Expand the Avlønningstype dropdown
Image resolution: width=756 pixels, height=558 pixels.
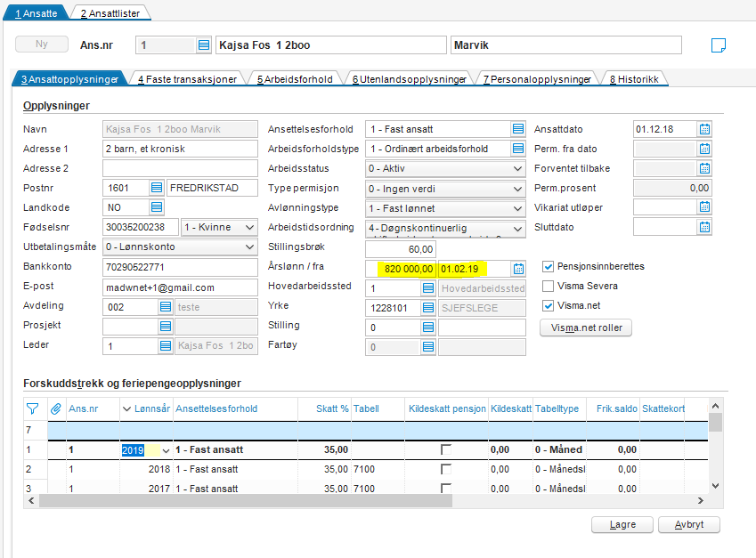pyautogui.click(x=518, y=207)
